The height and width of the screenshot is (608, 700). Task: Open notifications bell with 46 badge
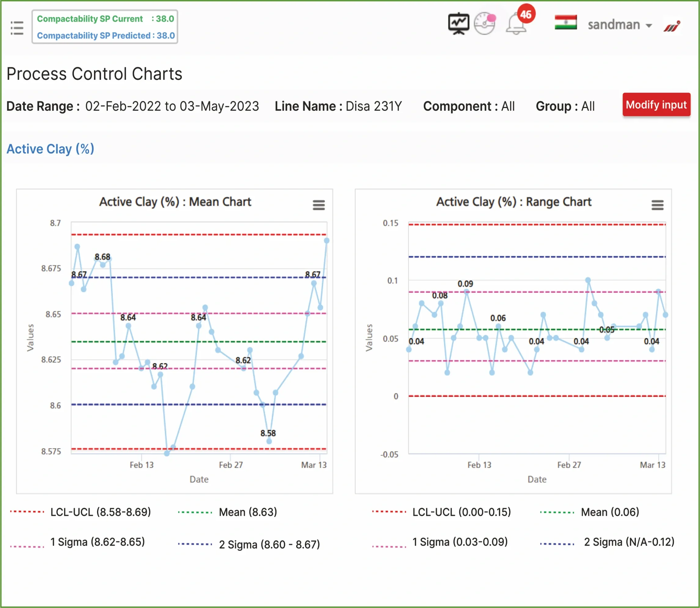516,25
